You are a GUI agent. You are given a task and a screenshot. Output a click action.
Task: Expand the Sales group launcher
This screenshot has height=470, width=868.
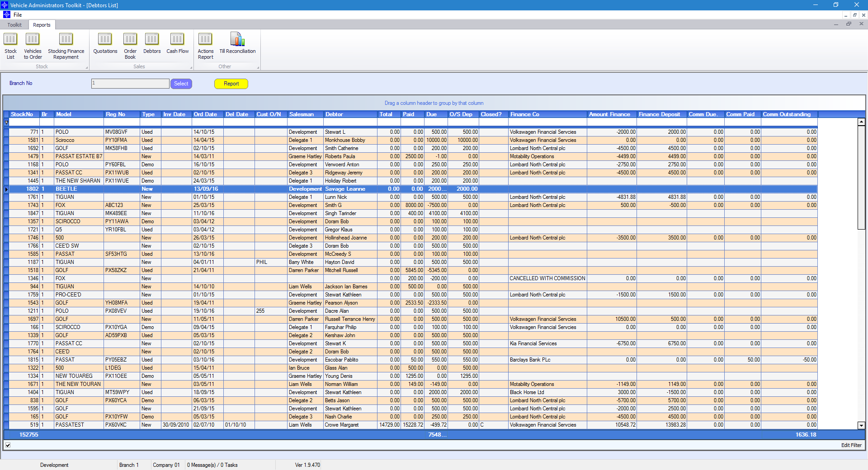191,67
